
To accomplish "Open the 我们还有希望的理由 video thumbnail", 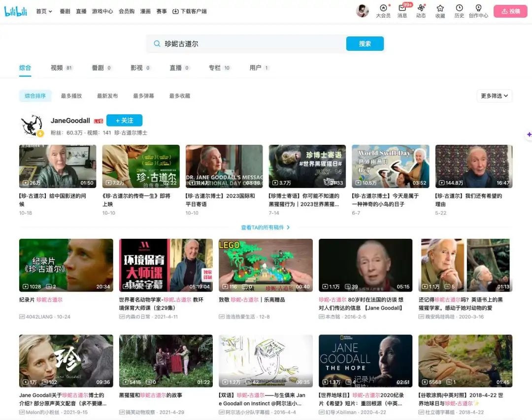I will point(474,166).
